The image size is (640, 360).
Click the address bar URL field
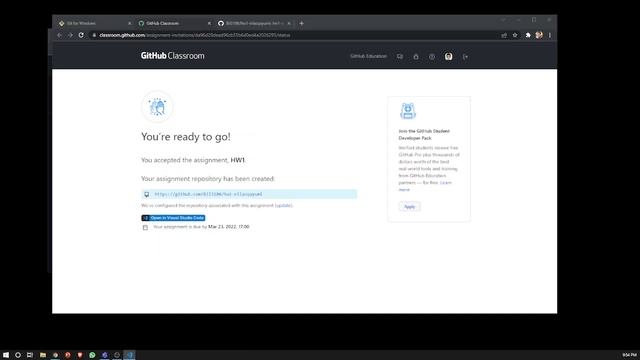tap(294, 35)
